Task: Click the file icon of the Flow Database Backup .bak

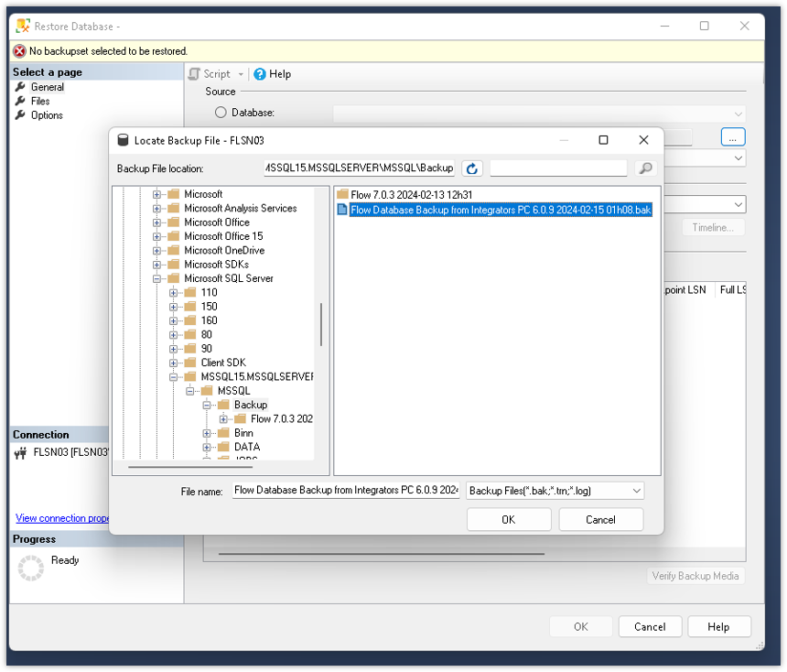Action: (x=342, y=210)
